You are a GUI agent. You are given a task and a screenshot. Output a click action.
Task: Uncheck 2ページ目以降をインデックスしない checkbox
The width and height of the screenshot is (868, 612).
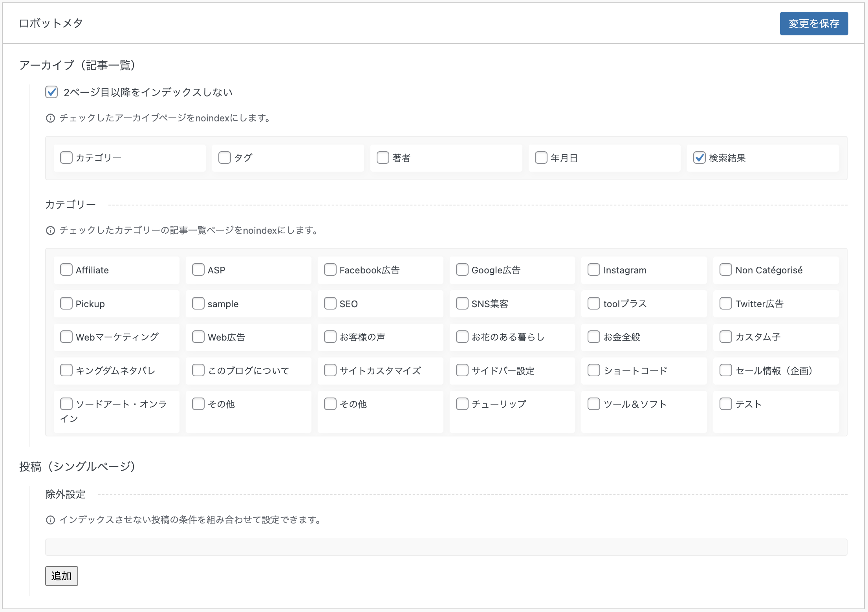point(51,92)
